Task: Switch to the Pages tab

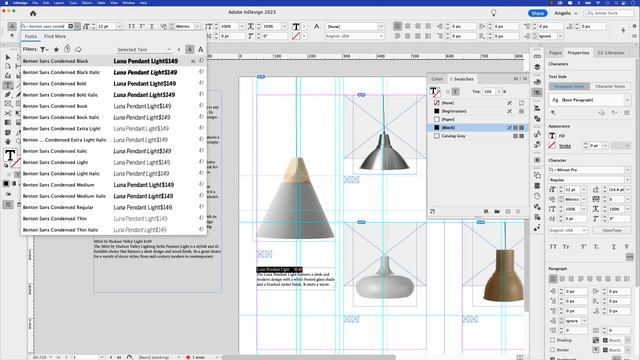Action: pos(555,53)
